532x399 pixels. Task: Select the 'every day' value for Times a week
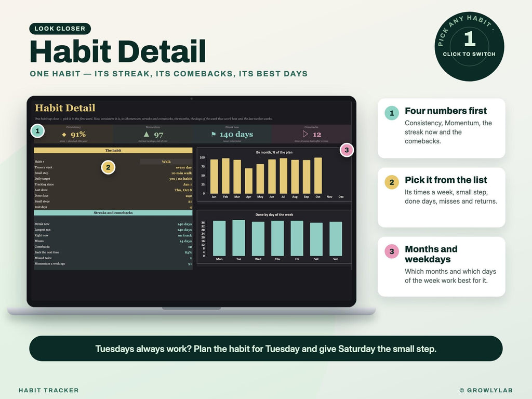tap(183, 167)
